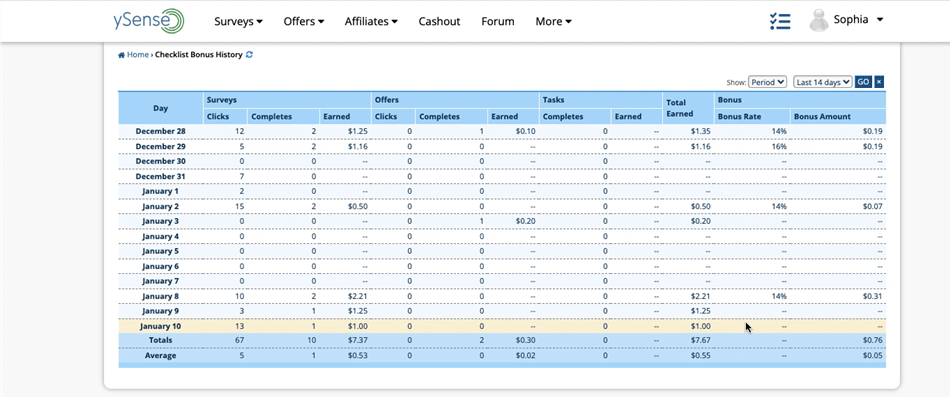Select the January 9 row label
Screen dimensions: 950x397
(161, 311)
